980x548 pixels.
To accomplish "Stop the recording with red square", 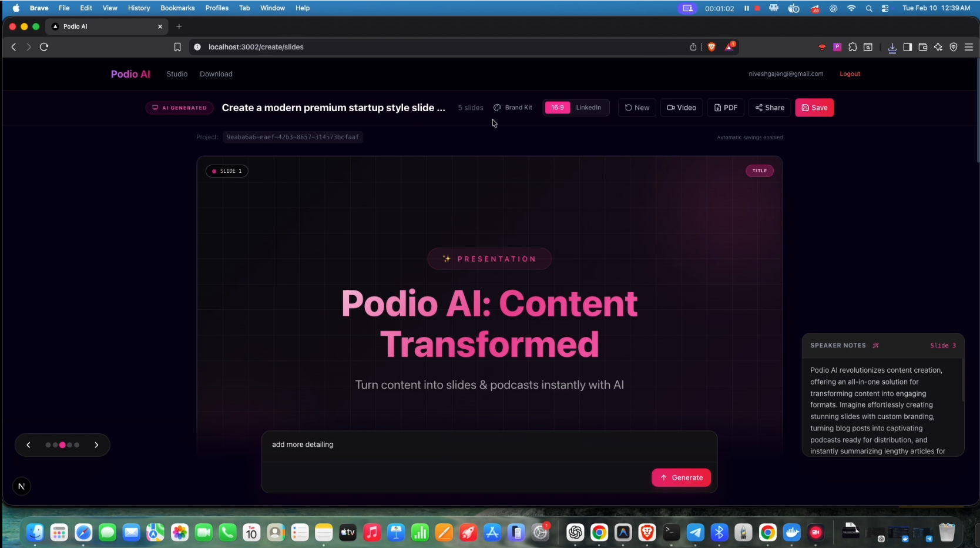I will pos(757,8).
